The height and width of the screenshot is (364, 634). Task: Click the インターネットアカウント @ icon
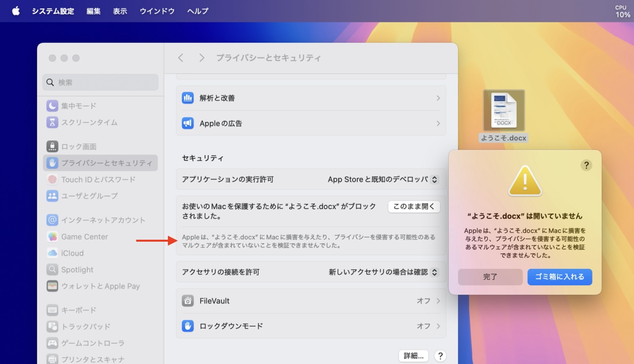coord(53,220)
